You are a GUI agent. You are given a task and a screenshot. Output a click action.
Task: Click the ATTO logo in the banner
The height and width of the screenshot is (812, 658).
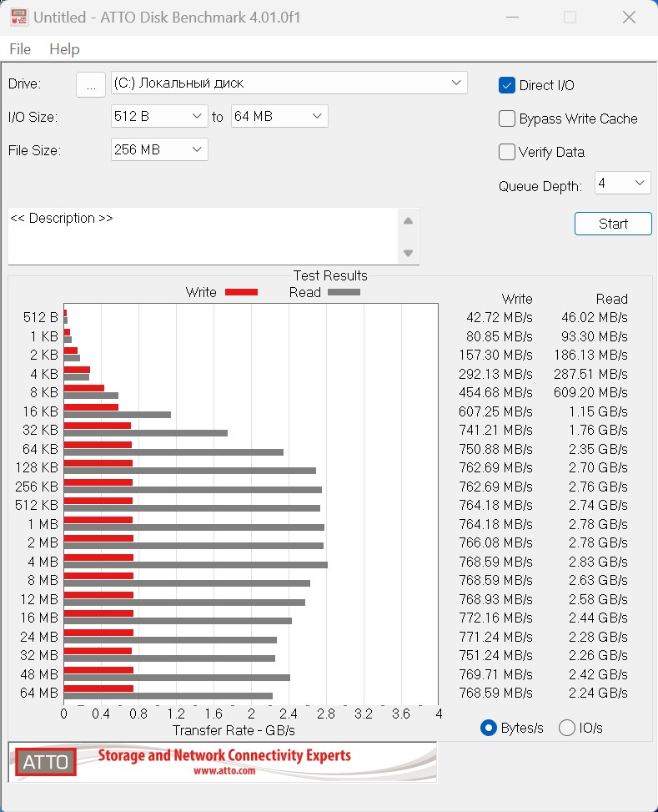pyautogui.click(x=46, y=761)
